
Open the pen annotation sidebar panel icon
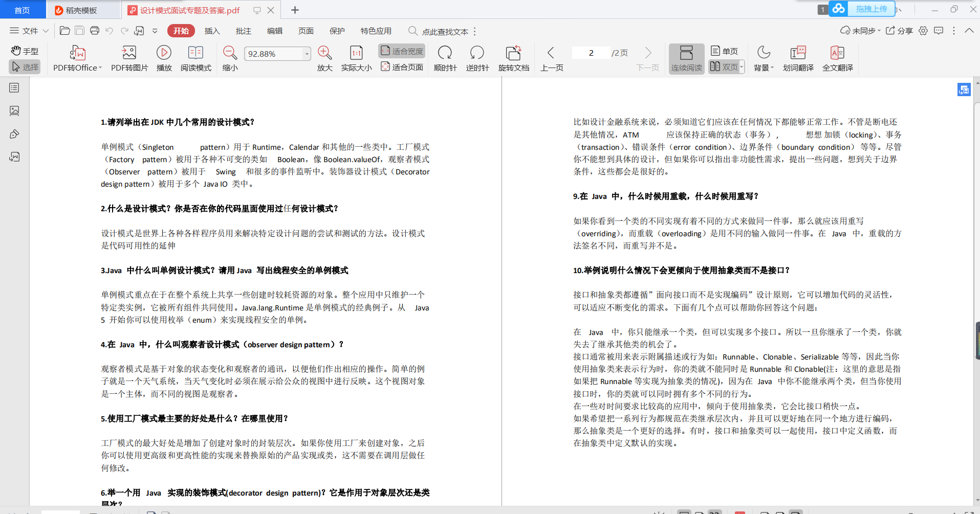click(x=14, y=134)
